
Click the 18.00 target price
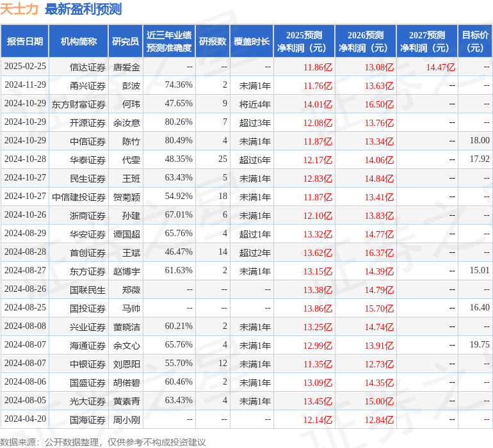click(480, 141)
